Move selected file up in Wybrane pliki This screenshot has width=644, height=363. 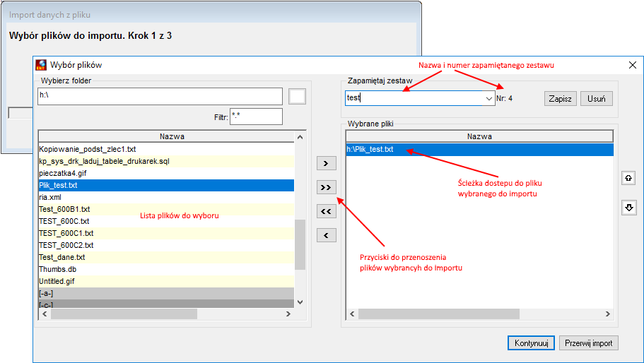pos(628,178)
